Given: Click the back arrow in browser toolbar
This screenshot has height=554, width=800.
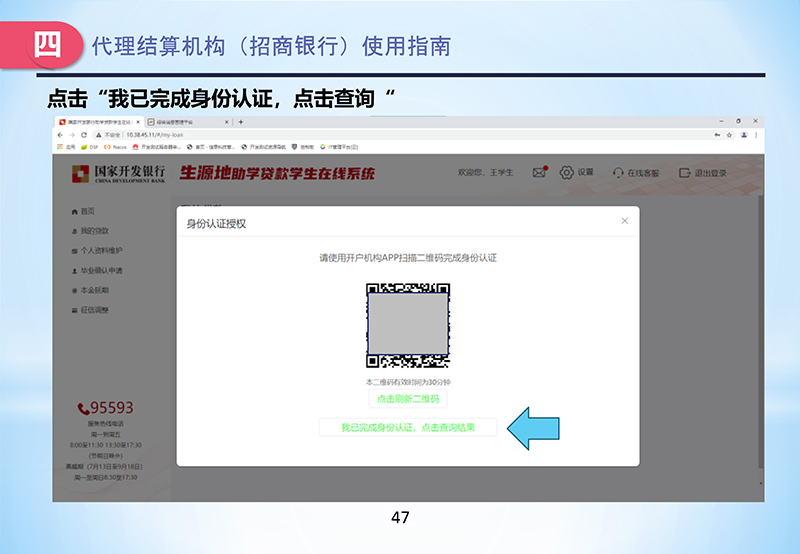Looking at the screenshot, I should [x=60, y=135].
